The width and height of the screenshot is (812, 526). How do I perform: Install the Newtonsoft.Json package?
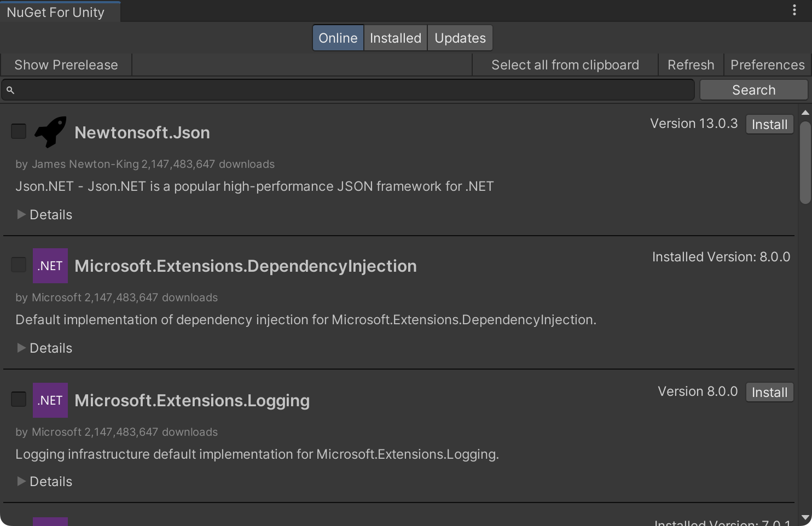[769, 124]
